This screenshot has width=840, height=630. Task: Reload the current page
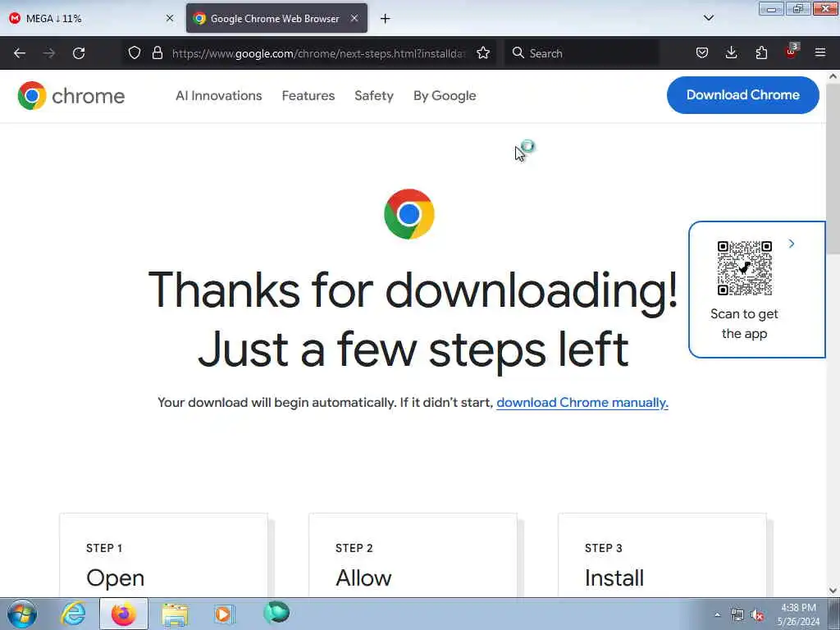(79, 53)
